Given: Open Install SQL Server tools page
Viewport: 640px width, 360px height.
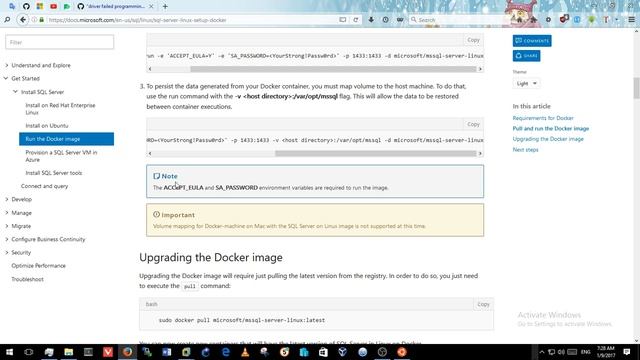Looking at the screenshot, I should coord(54,173).
